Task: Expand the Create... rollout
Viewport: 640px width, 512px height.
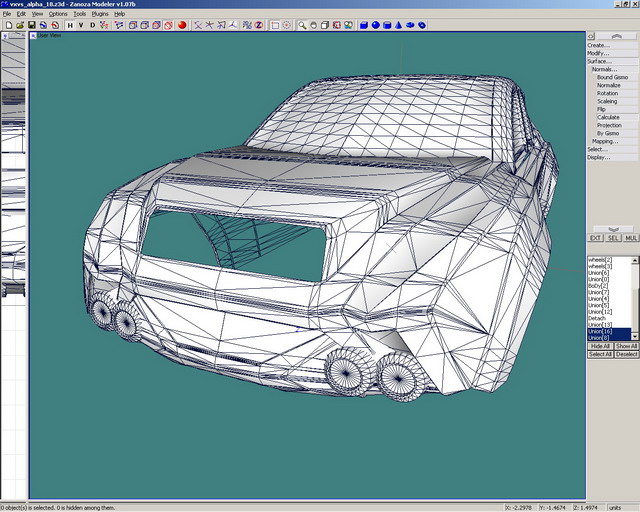Action: coord(598,45)
